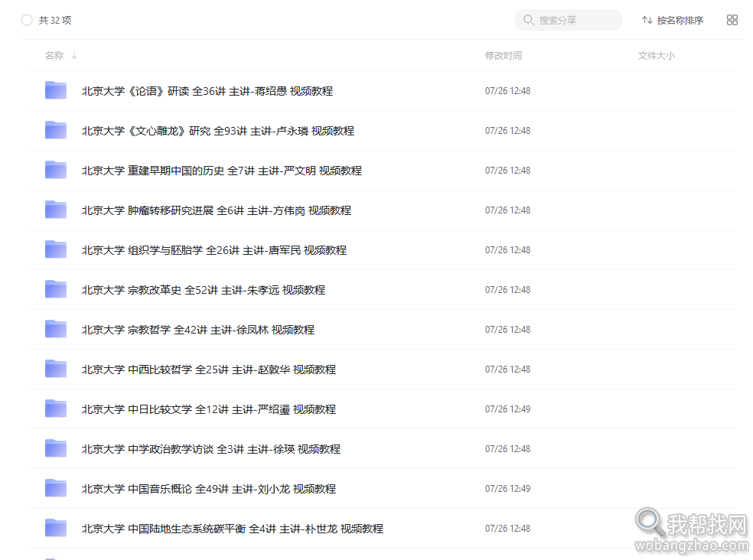Click the 07/26 12:48 time of 《论语》研读 row
The width and height of the screenshot is (753, 560).
pos(507,91)
